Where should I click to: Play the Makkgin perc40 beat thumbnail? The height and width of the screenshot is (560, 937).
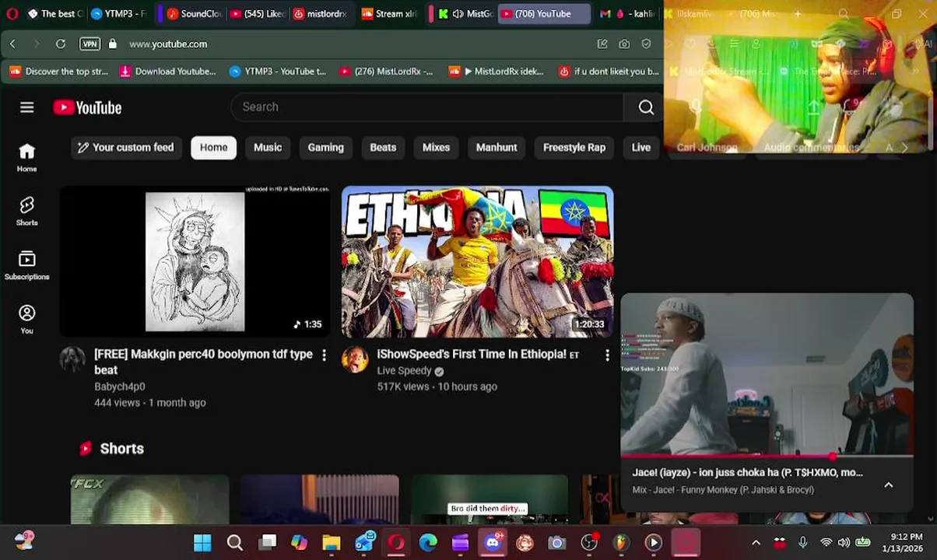(x=195, y=261)
